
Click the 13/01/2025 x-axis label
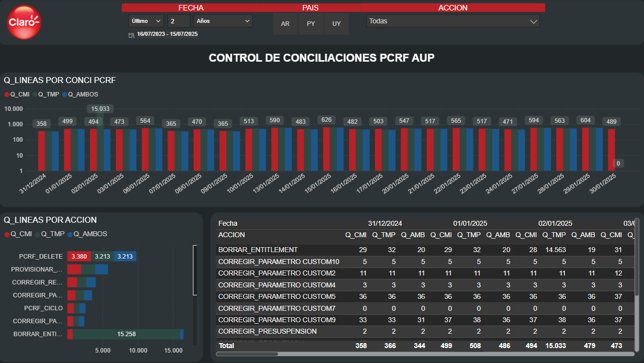click(267, 183)
